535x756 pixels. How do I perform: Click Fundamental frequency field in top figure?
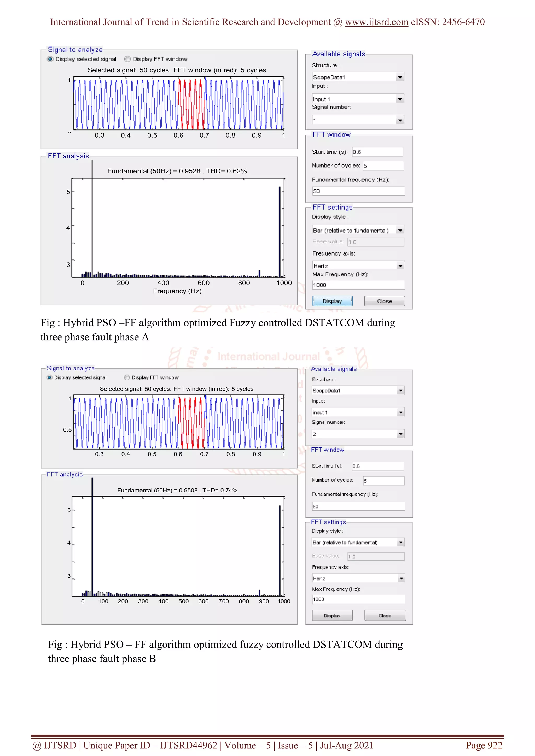[x=358, y=191]
